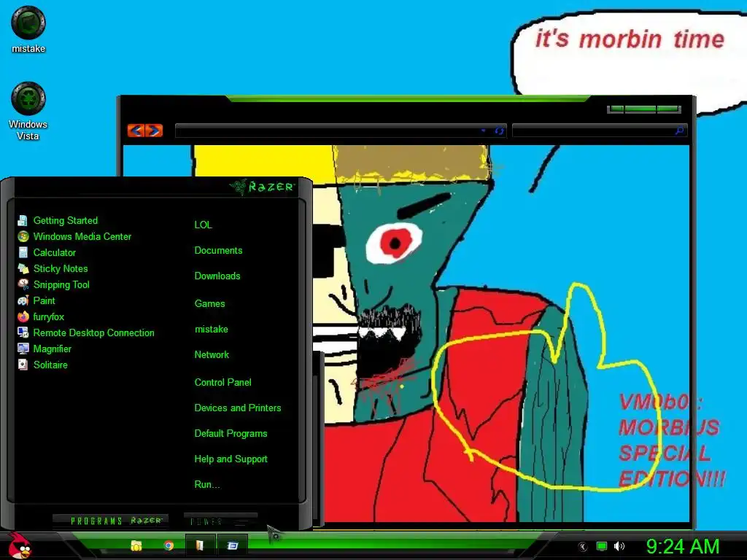Click the Razer logo in start menu
The image size is (747, 560).
click(x=262, y=187)
